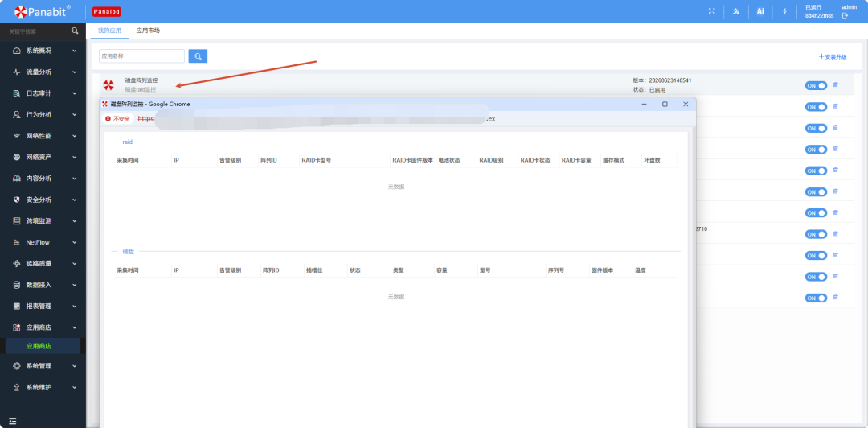
Task: Click 安装升级 link
Action: point(833,56)
